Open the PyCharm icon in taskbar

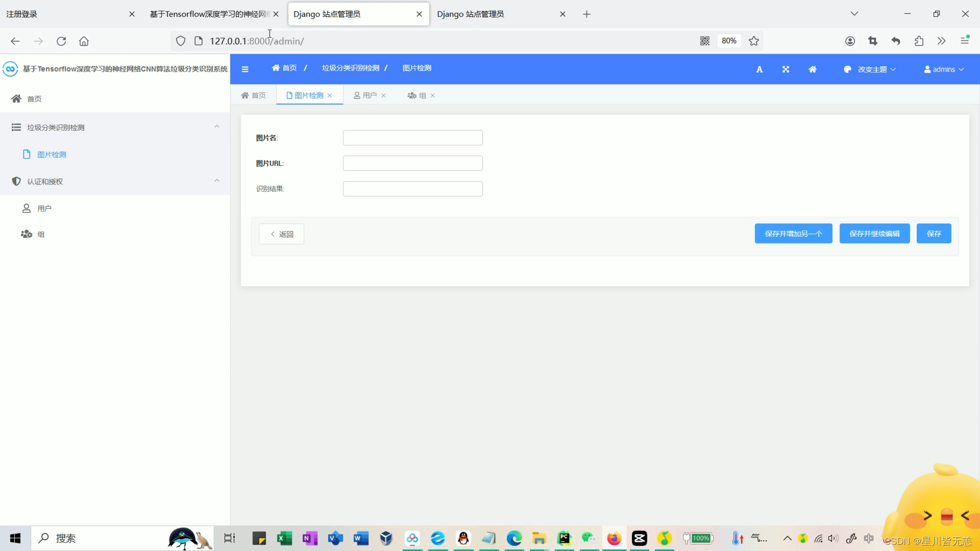click(x=564, y=538)
